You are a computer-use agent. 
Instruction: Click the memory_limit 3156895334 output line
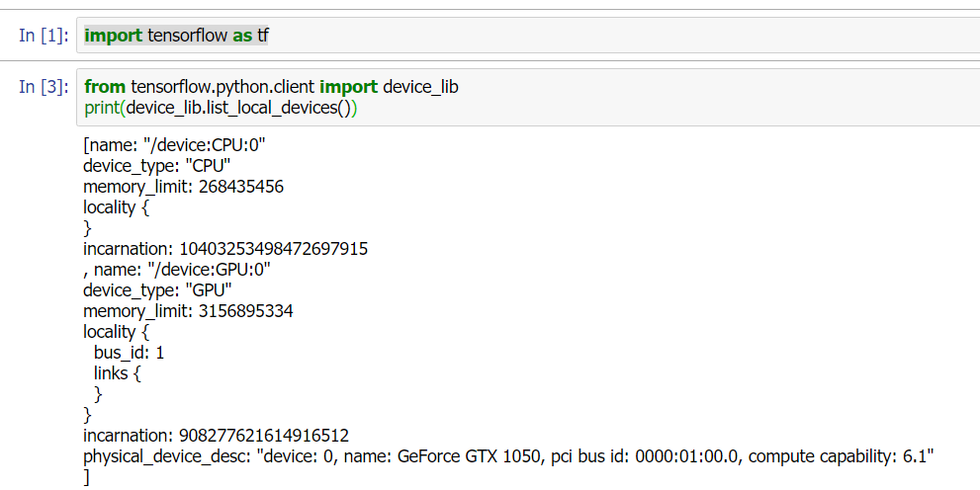click(x=188, y=311)
